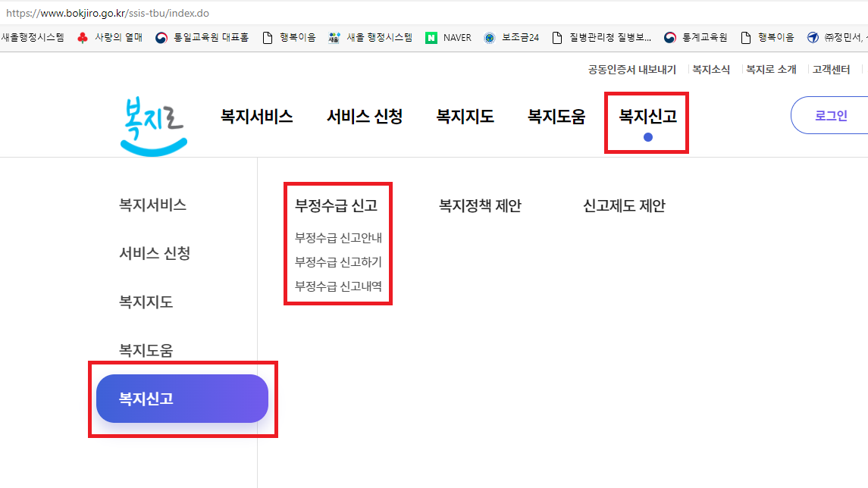Click the 통일교육원 대표홈 bookmark icon

(161, 37)
